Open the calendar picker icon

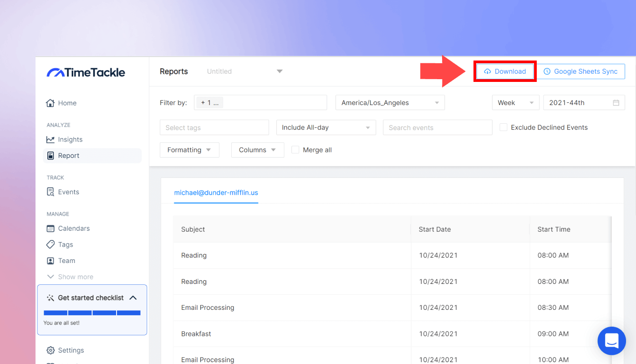pyautogui.click(x=616, y=103)
